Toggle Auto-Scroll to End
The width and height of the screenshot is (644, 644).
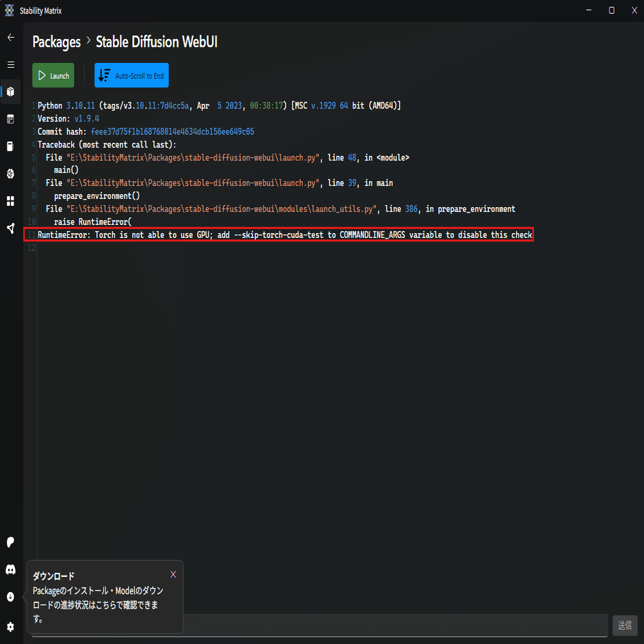click(131, 75)
